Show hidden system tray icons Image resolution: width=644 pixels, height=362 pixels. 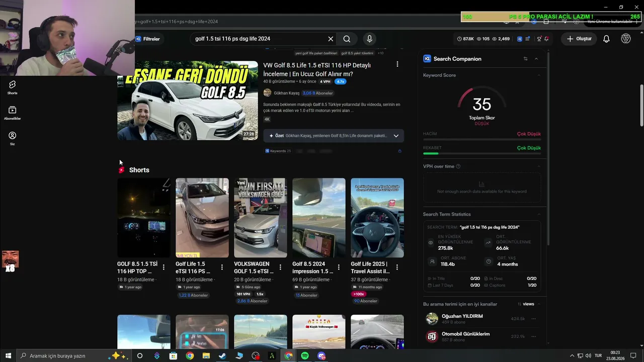[572, 356]
